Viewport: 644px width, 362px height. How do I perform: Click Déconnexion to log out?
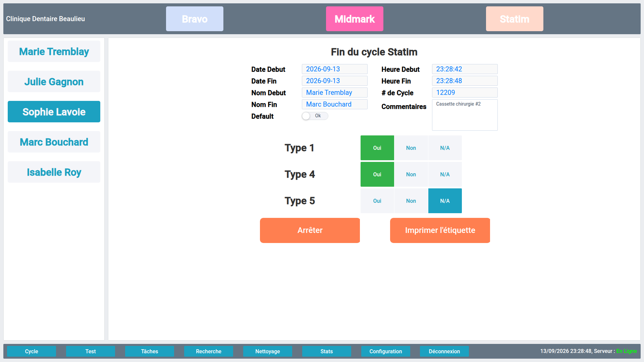pyautogui.click(x=444, y=351)
